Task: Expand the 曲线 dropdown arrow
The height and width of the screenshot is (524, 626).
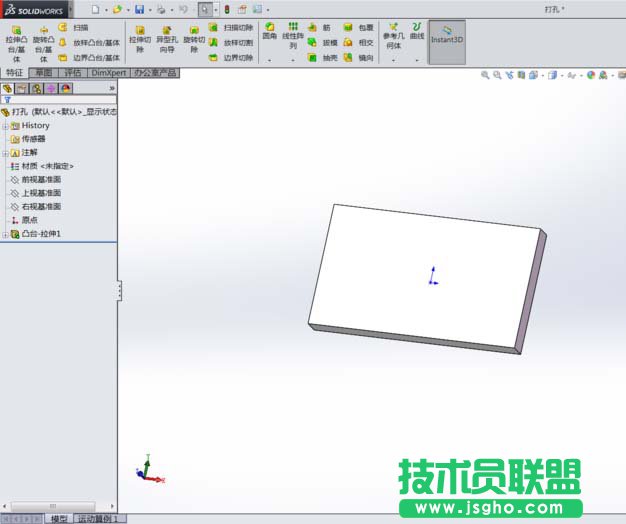Action: click(417, 60)
